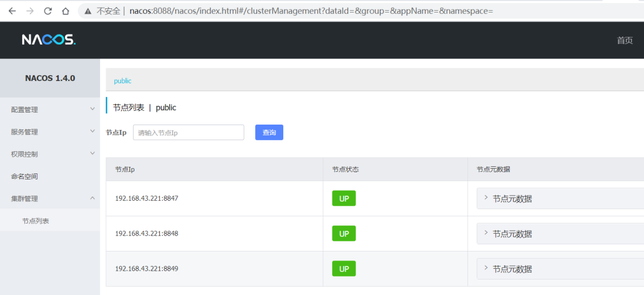
Task: Click the chevron beside 权限控制
Action: tap(92, 153)
